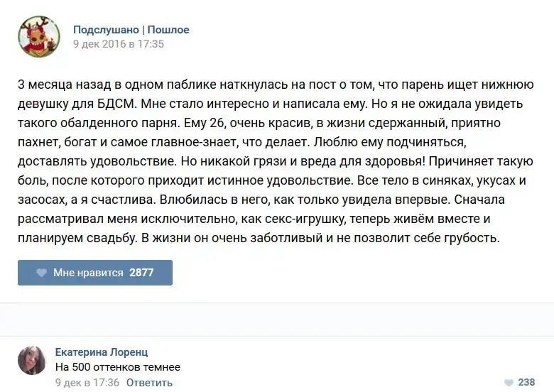Click the heart icon in the like button
Screen dimensions: 554x392
41,273
